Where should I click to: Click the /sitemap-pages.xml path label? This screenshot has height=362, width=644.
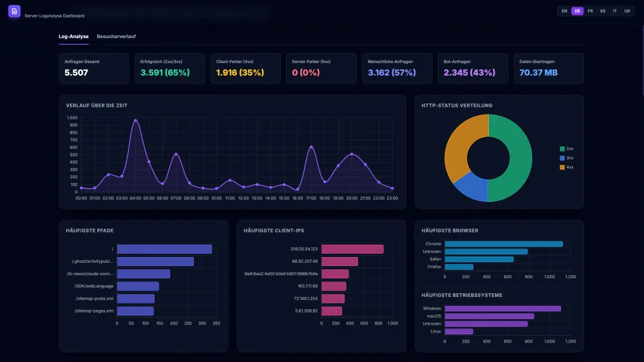(93, 311)
